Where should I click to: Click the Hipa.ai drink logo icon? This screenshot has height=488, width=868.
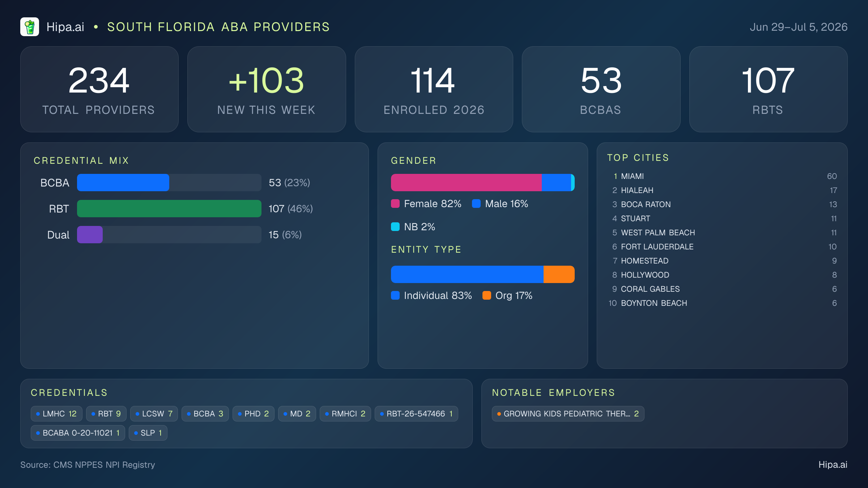[x=30, y=27]
